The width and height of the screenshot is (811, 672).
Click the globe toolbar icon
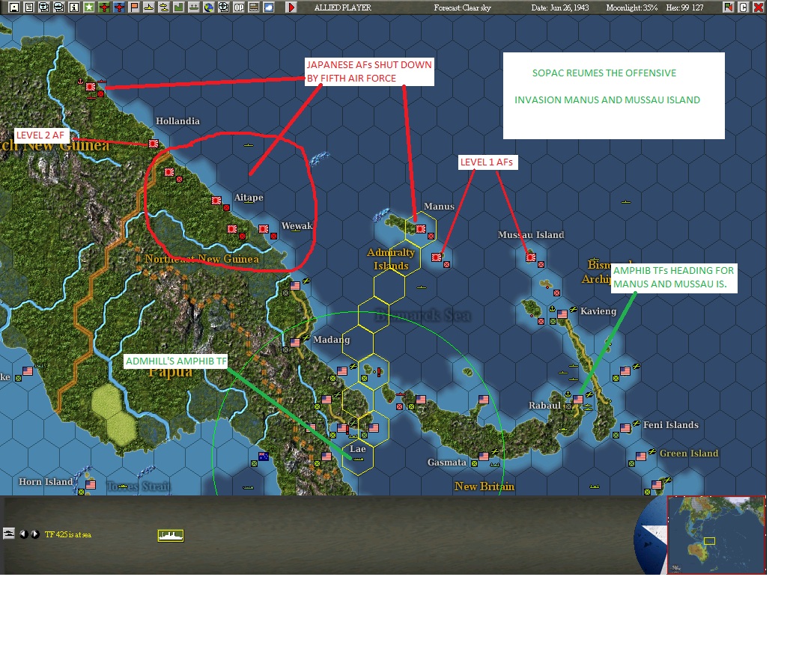pyautogui.click(x=209, y=7)
